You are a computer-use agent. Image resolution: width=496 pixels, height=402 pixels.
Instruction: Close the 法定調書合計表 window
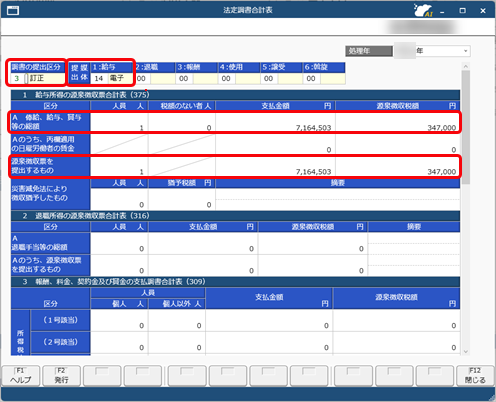click(x=483, y=11)
